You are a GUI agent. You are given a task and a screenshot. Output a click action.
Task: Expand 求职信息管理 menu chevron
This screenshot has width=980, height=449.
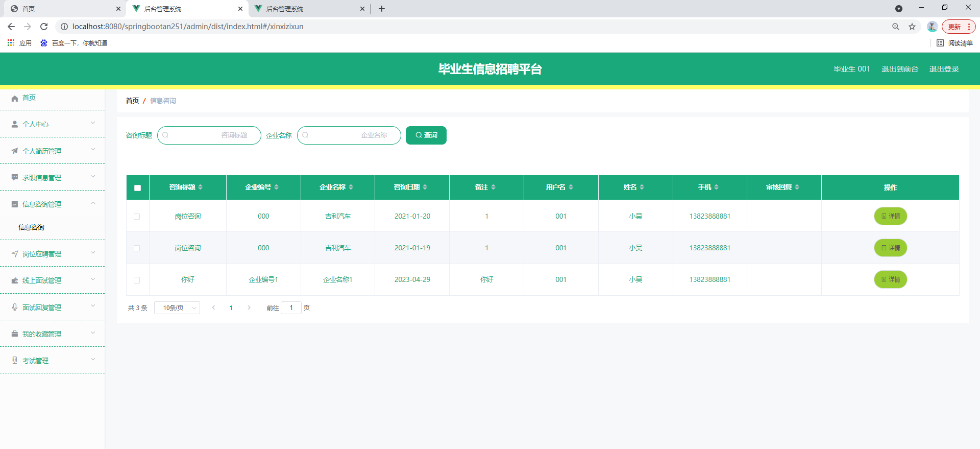click(x=93, y=177)
